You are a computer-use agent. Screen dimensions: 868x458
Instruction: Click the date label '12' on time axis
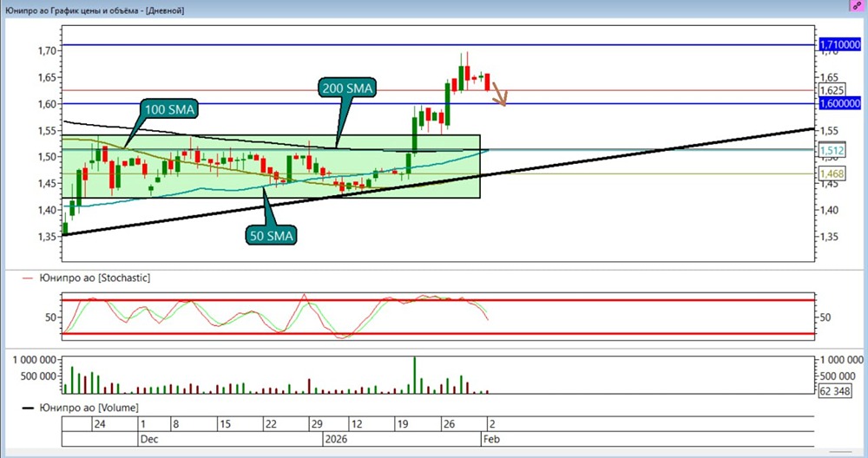coord(357,424)
